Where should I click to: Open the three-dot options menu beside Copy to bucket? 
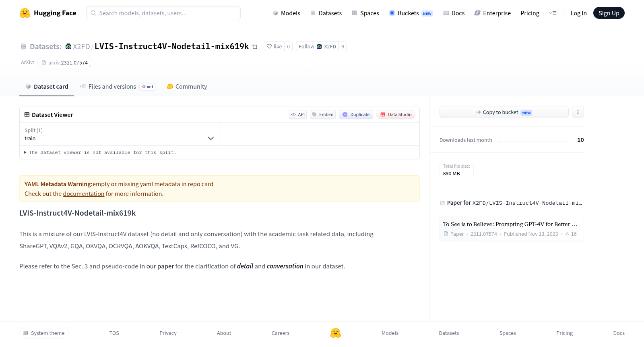(x=578, y=112)
